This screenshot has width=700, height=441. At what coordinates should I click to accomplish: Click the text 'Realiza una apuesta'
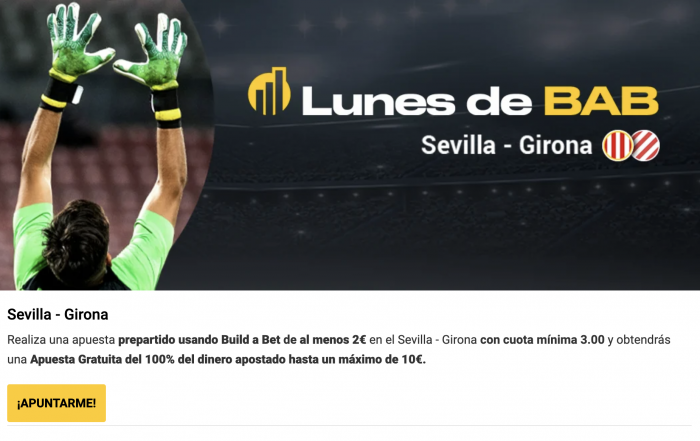[x=61, y=340]
